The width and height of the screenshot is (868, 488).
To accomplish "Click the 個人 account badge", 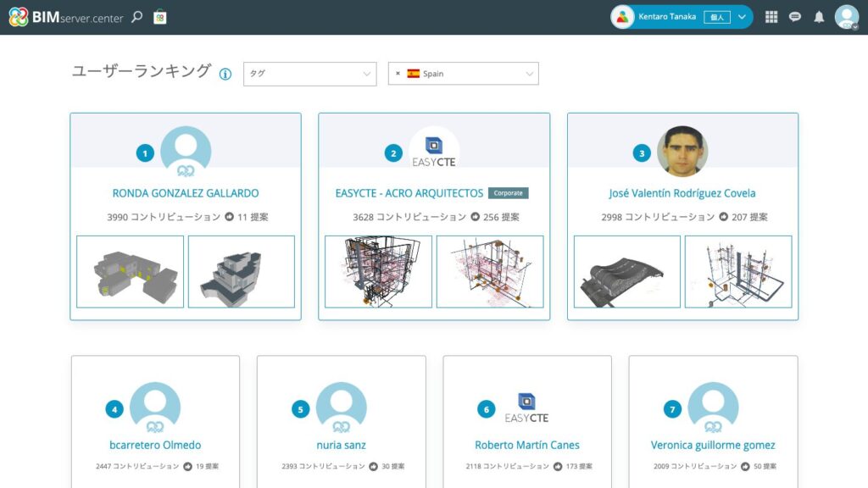I will click(x=717, y=17).
